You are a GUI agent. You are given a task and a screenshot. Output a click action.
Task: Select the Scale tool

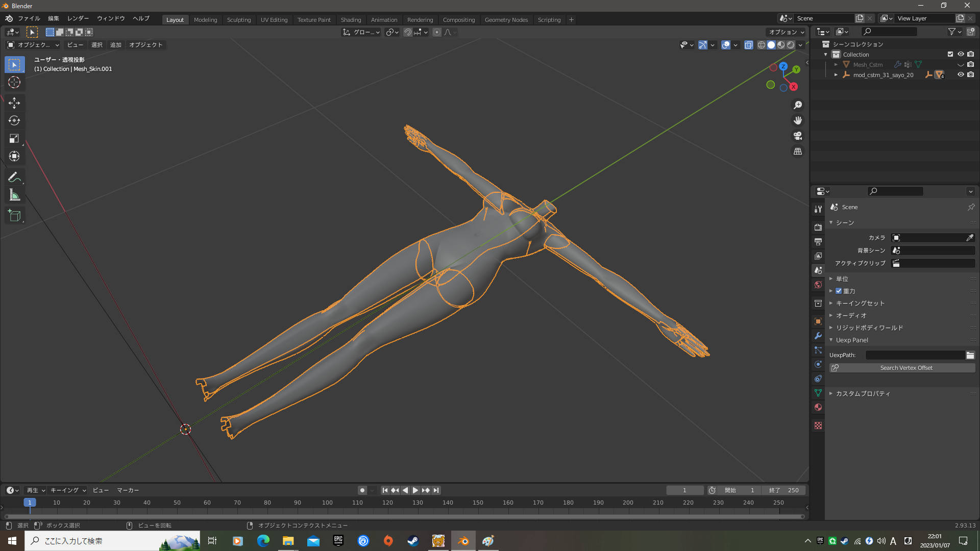14,138
